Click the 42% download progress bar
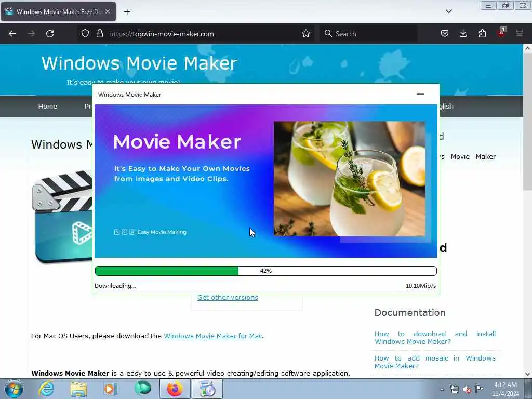Screen dimensions: 532x399 click(x=265, y=271)
